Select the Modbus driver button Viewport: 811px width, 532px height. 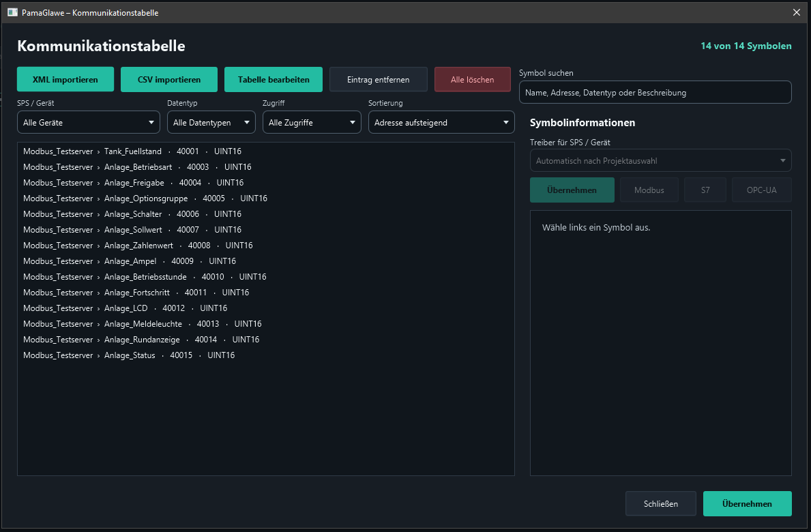[x=649, y=190]
